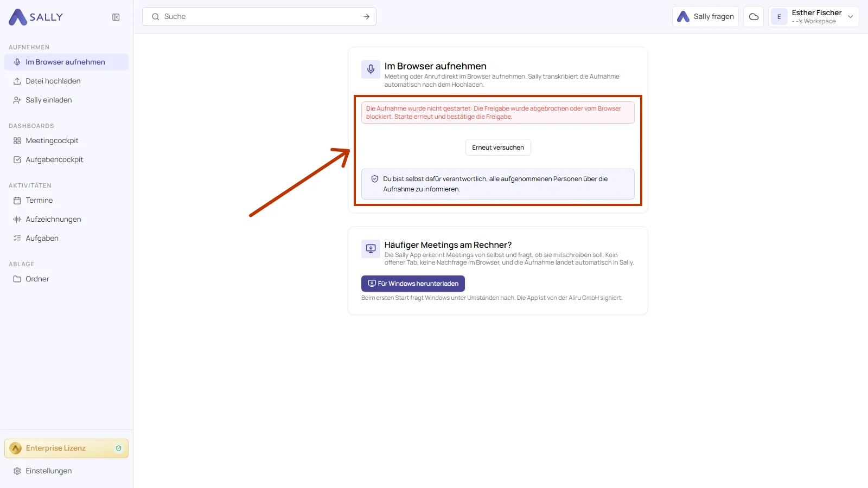The height and width of the screenshot is (488, 868).
Task: Click the AUFNEHMEN section label
Action: [29, 47]
